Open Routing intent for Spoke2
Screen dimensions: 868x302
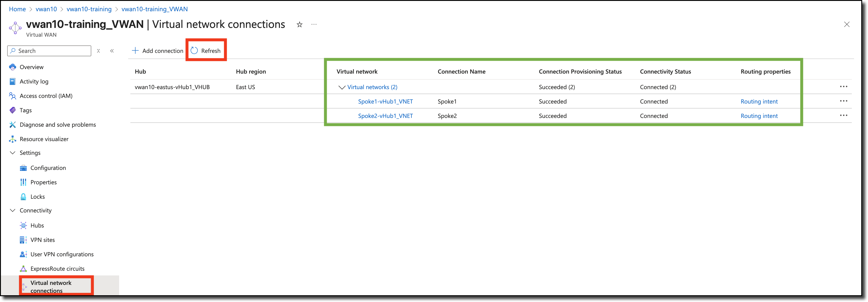(x=759, y=116)
